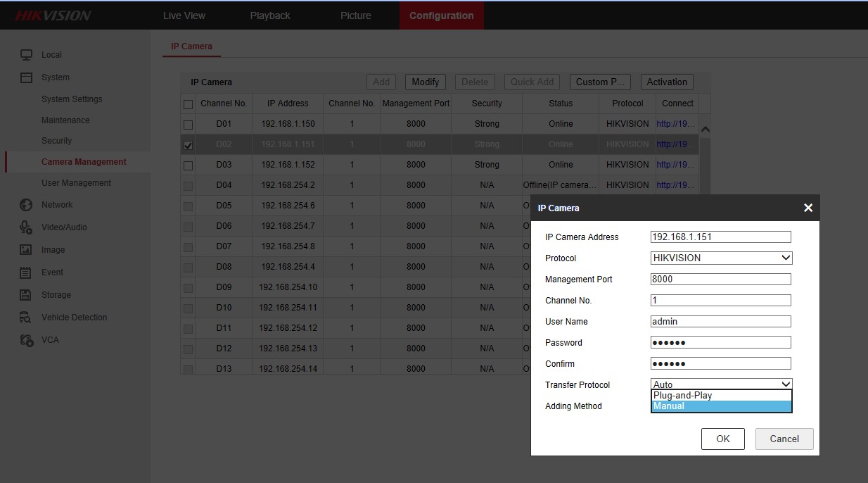The image size is (868, 483).
Task: Uncheck the D02 camera checkbox
Action: pos(188,145)
